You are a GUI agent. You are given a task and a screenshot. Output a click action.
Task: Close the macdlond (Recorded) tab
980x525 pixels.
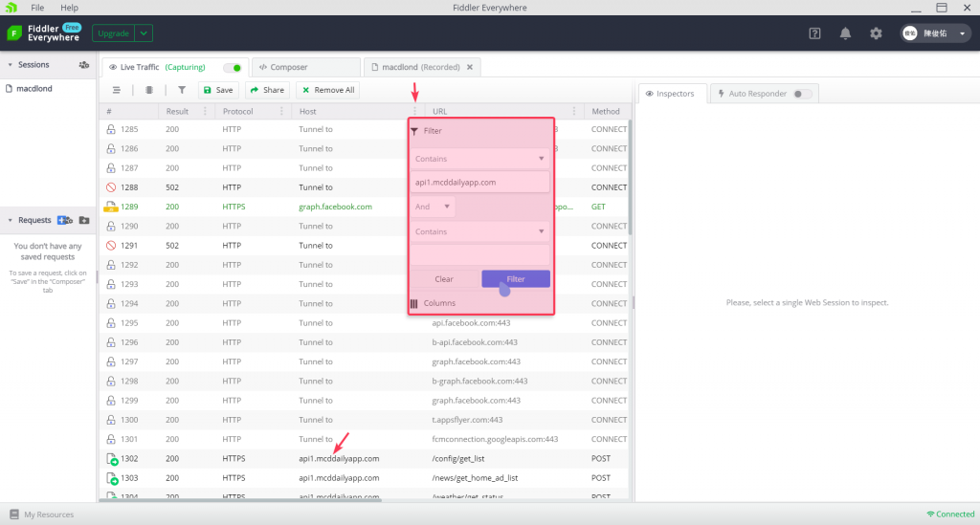point(470,68)
